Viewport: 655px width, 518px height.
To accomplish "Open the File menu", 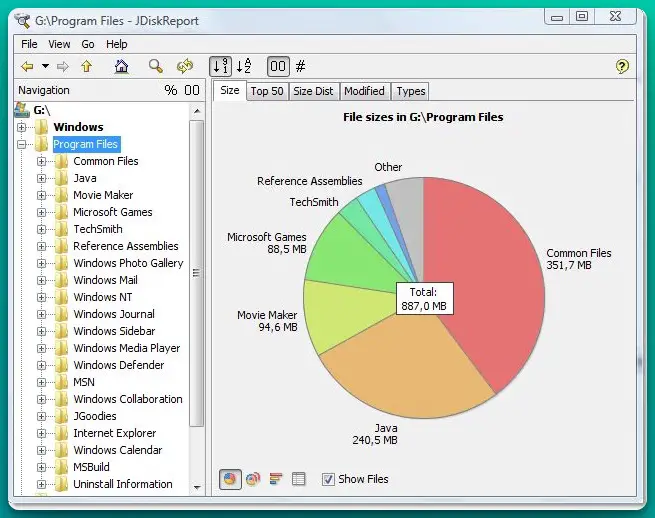I will [29, 44].
